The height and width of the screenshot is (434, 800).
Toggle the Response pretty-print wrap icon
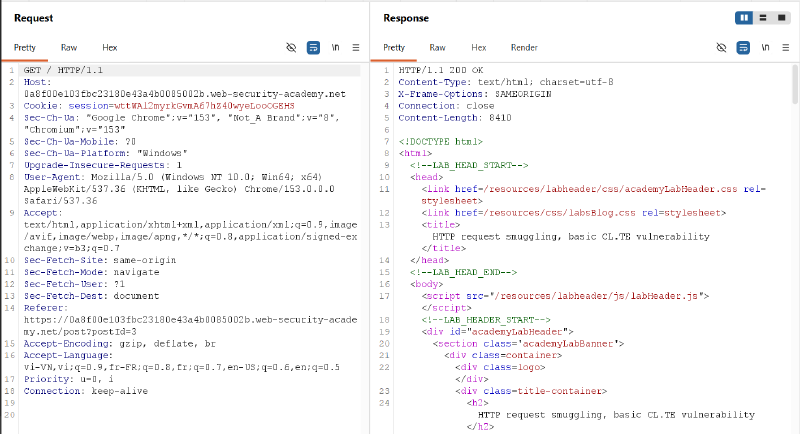tap(743, 47)
